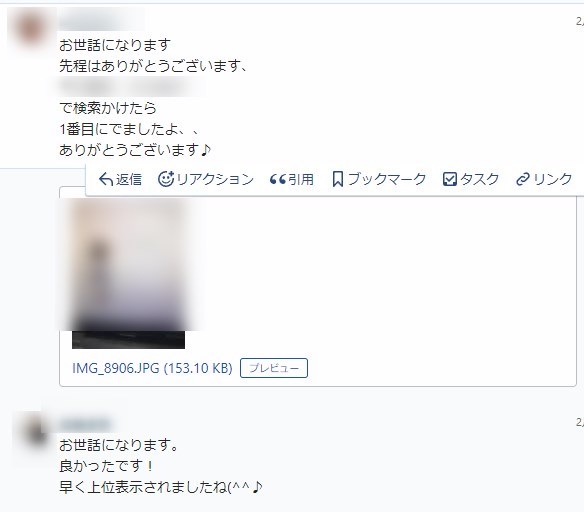Click the 返信 reply arrow icon
The height and width of the screenshot is (512, 584).
point(106,179)
